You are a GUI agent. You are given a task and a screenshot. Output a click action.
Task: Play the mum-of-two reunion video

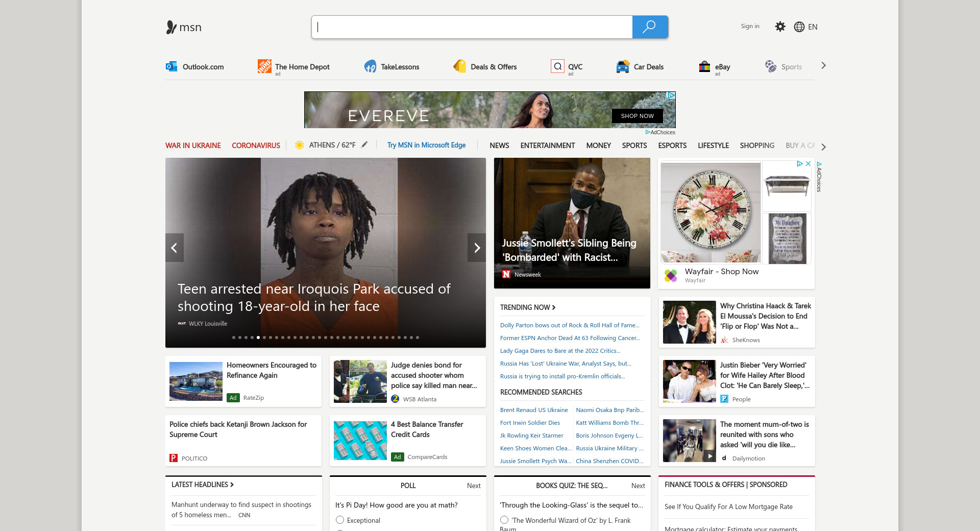point(709,456)
